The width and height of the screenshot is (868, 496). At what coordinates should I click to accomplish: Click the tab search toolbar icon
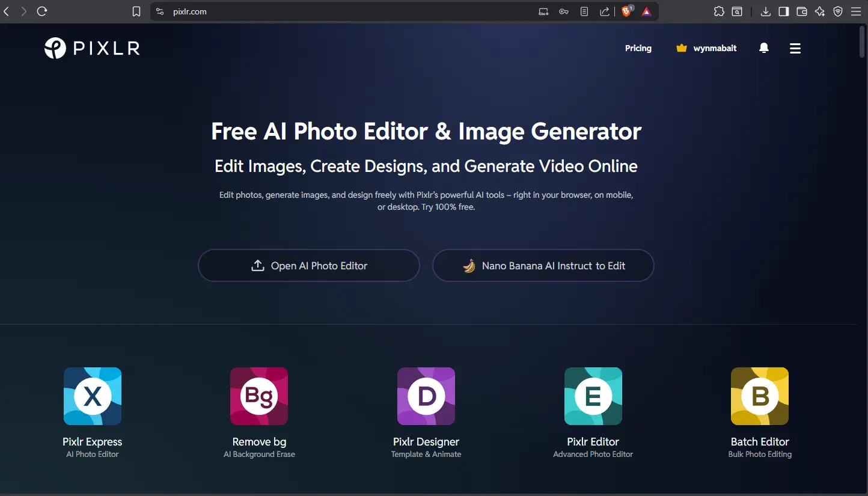737,11
